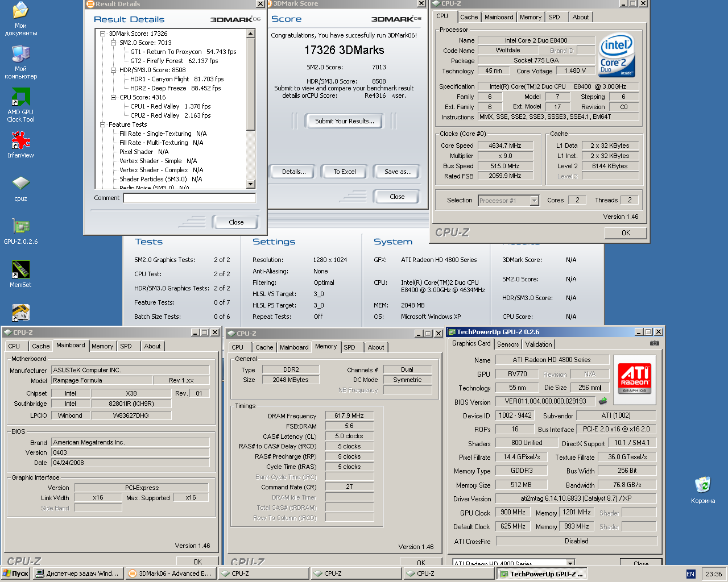This screenshot has height=582, width=728.
Task: Open the Пуск start menu
Action: pos(15,573)
